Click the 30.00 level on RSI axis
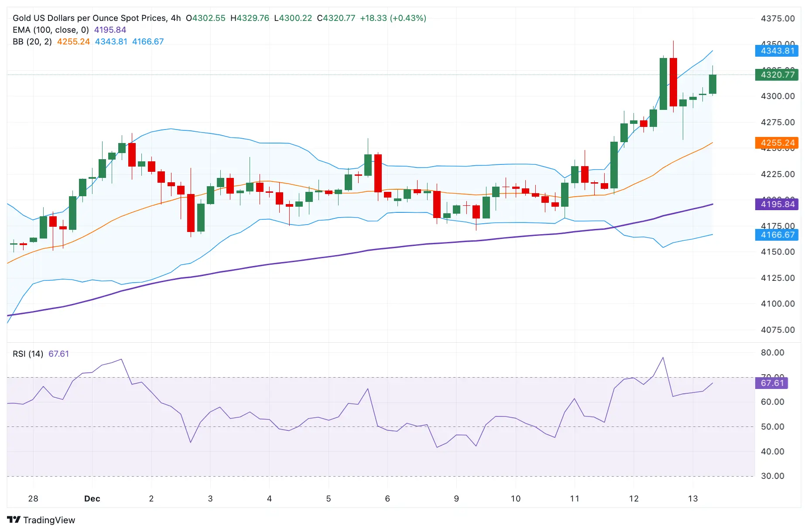 (772, 476)
